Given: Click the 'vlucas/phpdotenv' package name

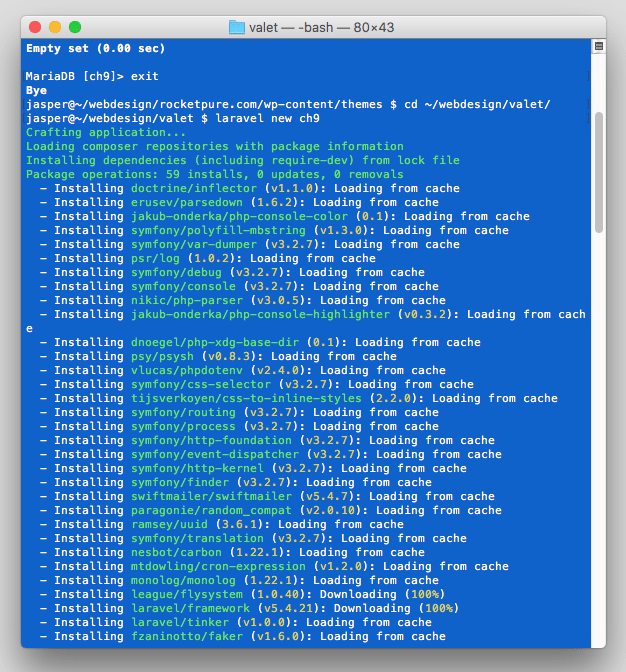Looking at the screenshot, I should click(187, 370).
